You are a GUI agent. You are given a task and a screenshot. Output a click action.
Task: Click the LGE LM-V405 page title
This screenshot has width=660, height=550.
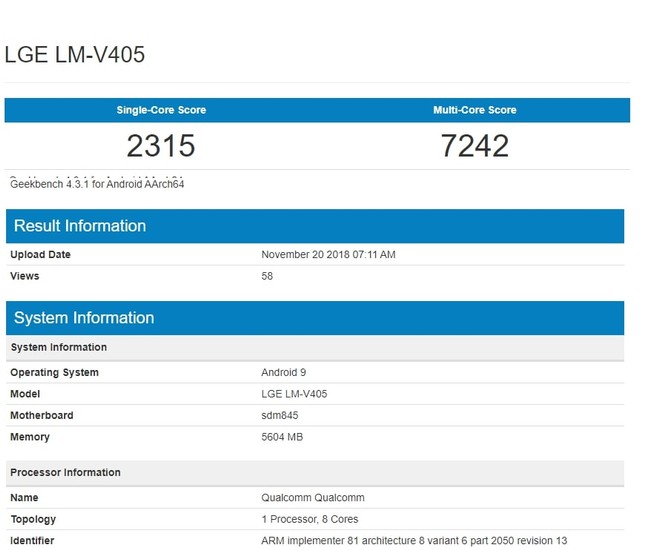pyautogui.click(x=75, y=55)
